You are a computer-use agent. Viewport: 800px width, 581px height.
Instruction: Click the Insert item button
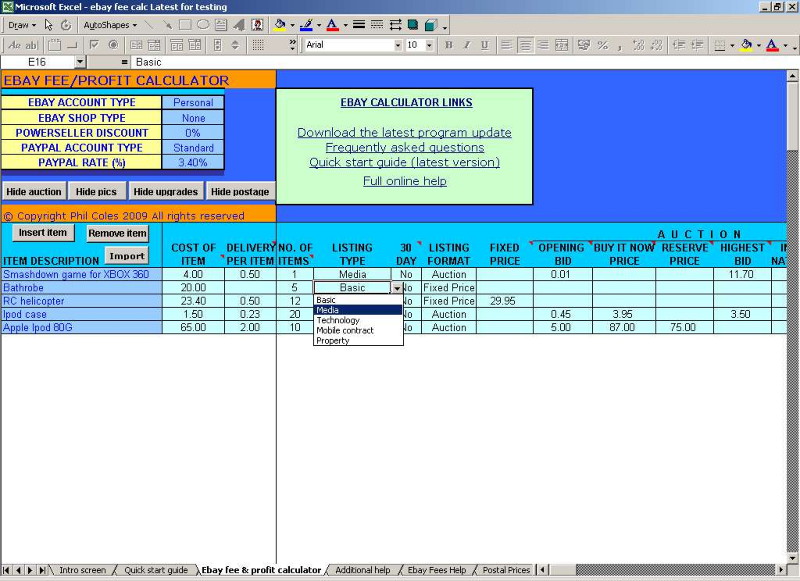[43, 233]
